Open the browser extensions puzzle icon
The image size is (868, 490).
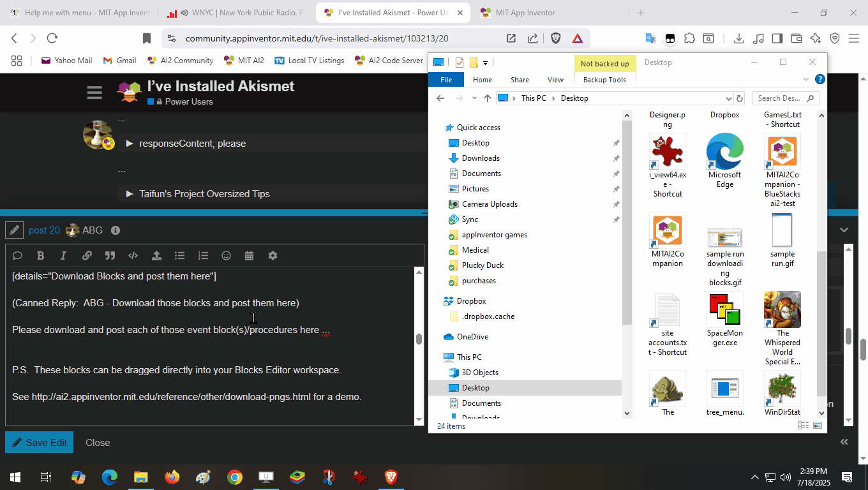689,38
